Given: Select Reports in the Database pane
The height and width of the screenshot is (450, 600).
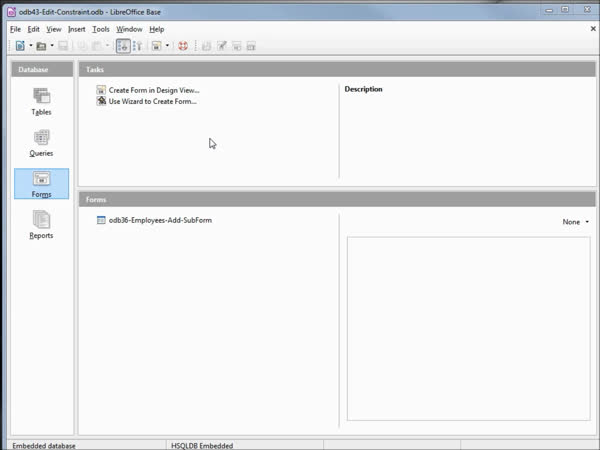Looking at the screenshot, I should pyautogui.click(x=41, y=225).
